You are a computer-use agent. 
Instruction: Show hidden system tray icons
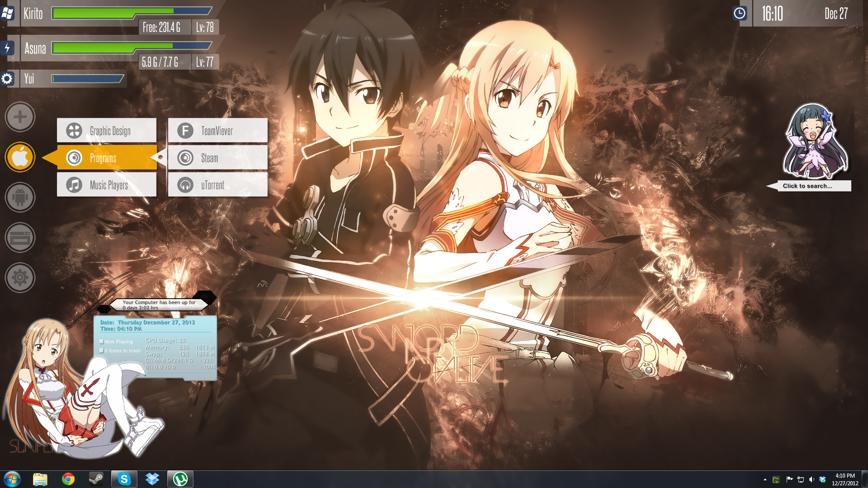765,479
